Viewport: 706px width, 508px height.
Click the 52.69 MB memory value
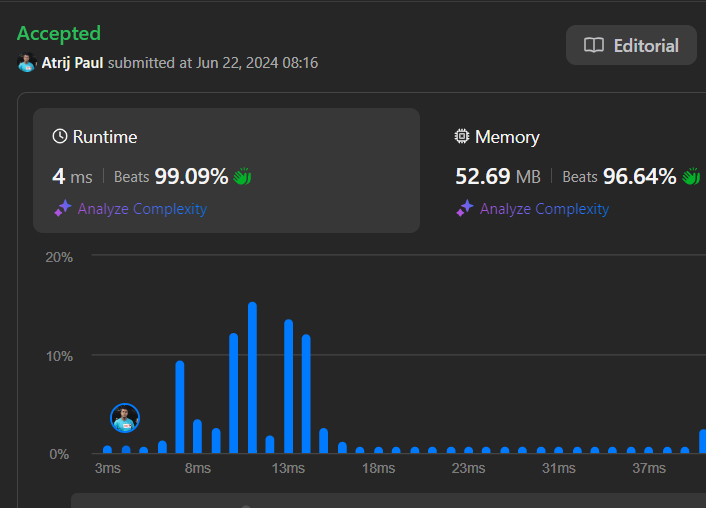498,176
